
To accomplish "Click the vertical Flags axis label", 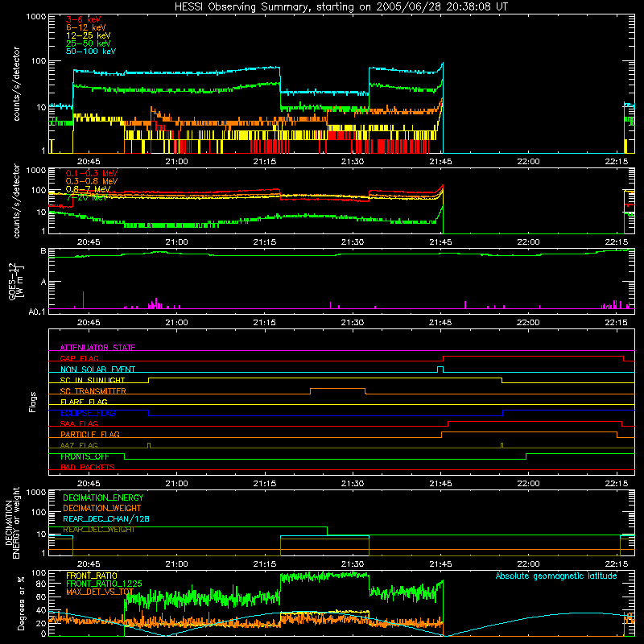I will click(32, 402).
